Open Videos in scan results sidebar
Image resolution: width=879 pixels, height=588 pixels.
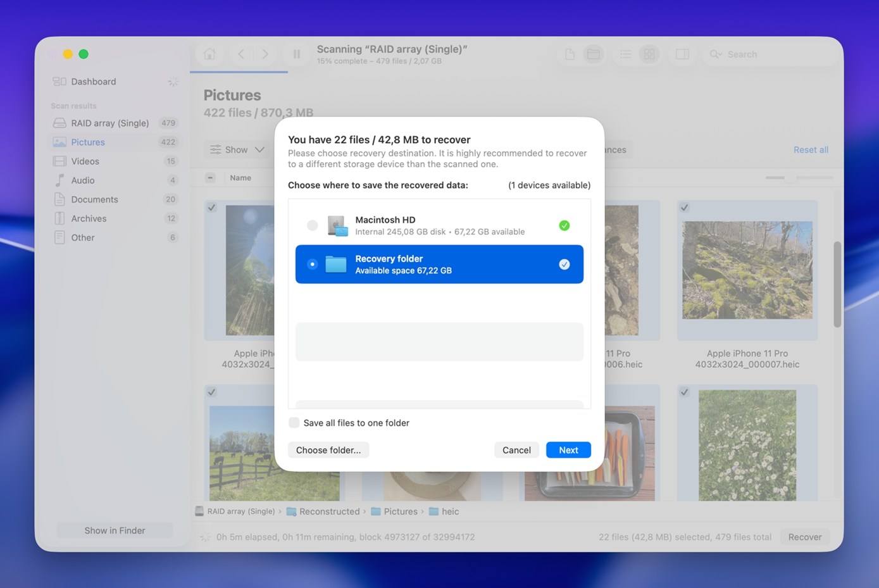[85, 161]
